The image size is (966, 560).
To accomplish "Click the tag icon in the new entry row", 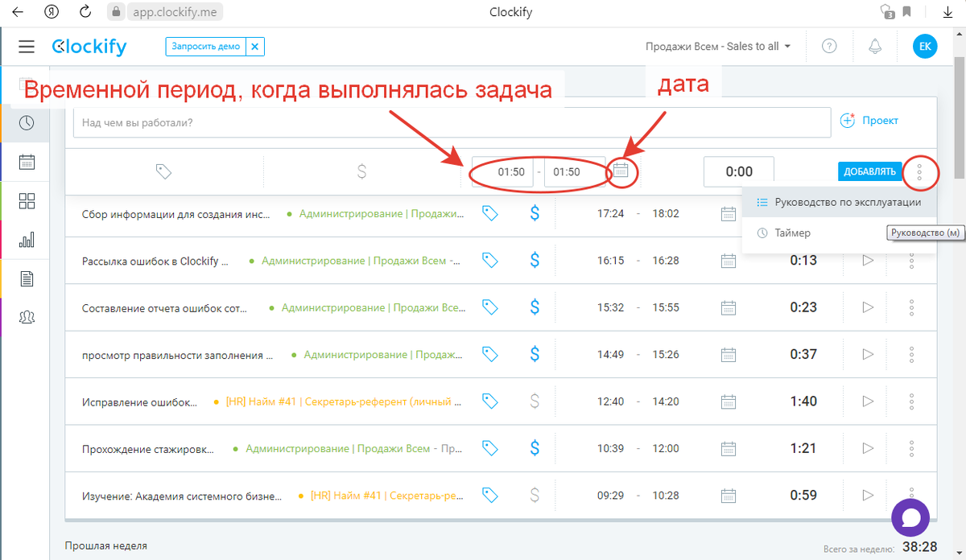I will tap(163, 171).
